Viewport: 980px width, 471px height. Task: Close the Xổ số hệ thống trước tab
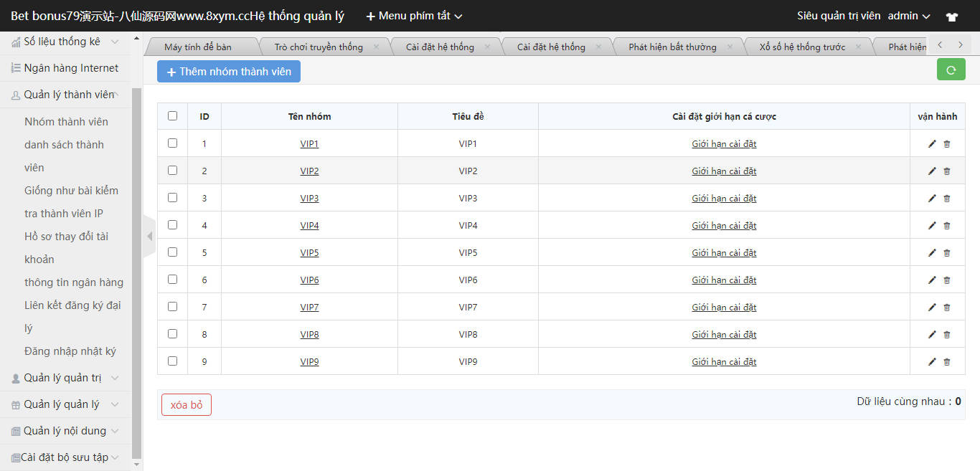858,47
